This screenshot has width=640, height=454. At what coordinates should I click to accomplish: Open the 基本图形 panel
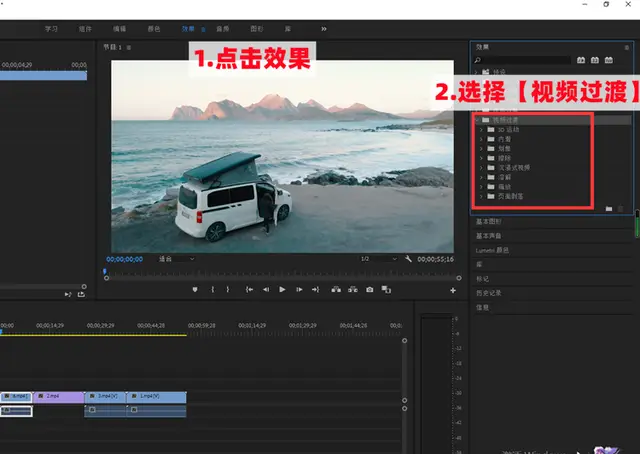pos(489,221)
